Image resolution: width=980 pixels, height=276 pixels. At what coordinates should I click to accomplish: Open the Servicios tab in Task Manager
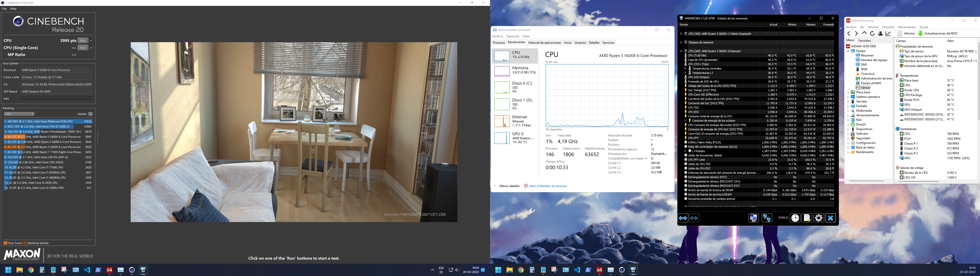point(608,43)
